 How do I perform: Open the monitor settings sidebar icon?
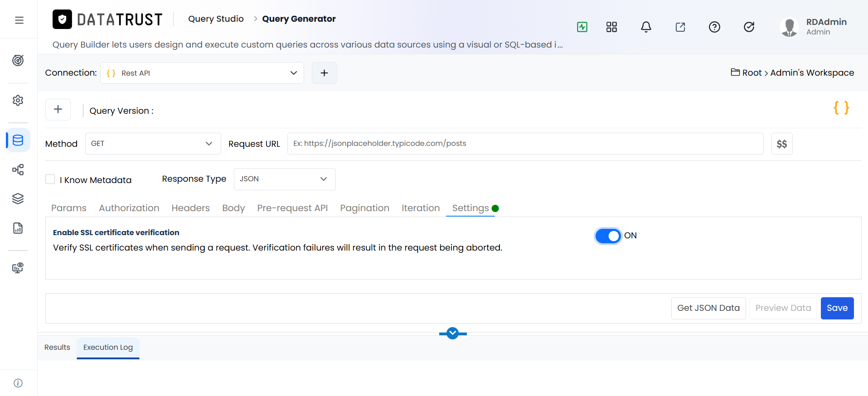point(18,268)
